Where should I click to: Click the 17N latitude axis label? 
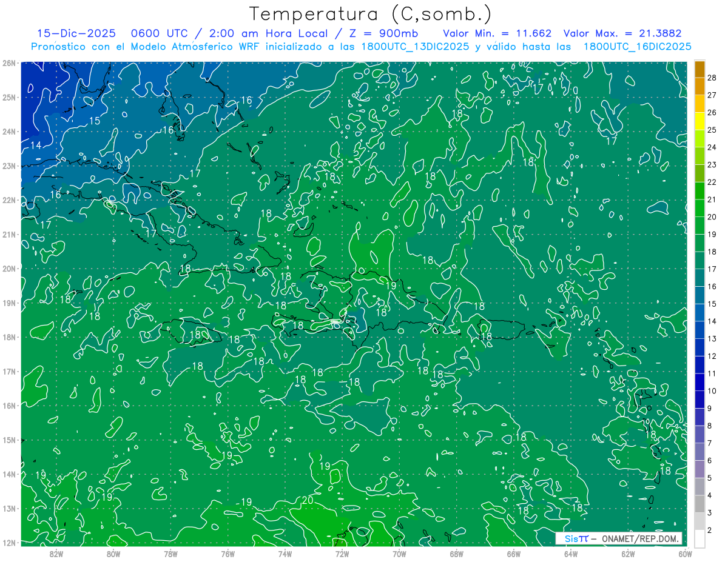[8, 371]
